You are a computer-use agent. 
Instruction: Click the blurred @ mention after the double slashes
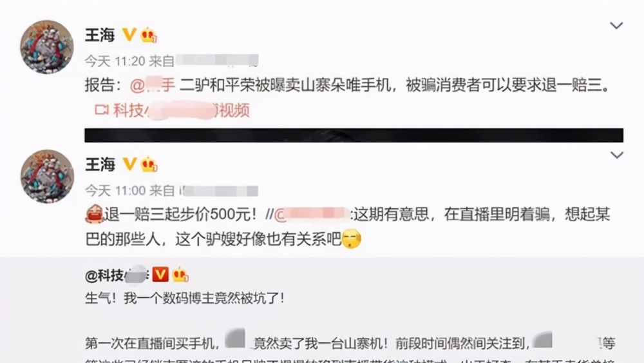(x=312, y=215)
